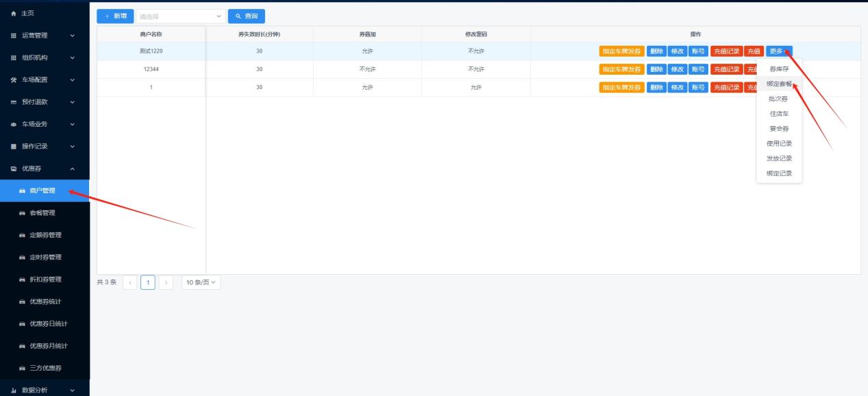Click the icon next to 车场业务
Viewport: 868px width, 396px height.
click(x=14, y=124)
